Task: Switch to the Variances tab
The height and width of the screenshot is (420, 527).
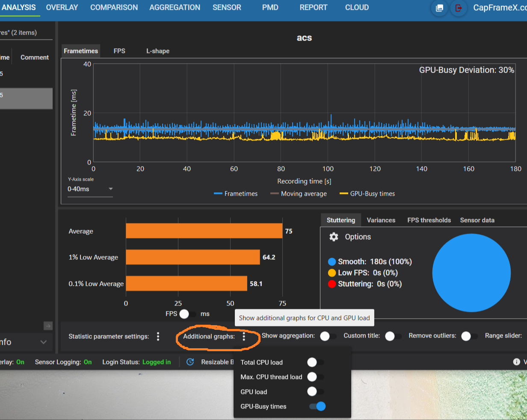Action: pyautogui.click(x=381, y=220)
